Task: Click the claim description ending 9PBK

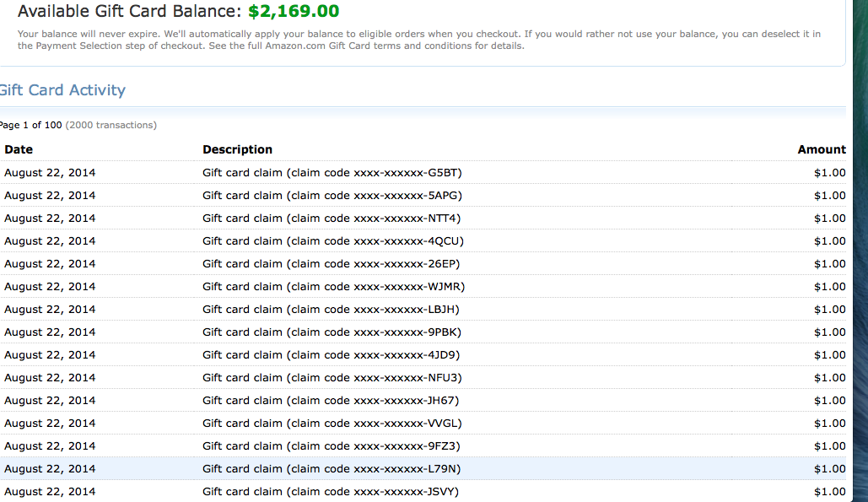Action: tap(332, 332)
